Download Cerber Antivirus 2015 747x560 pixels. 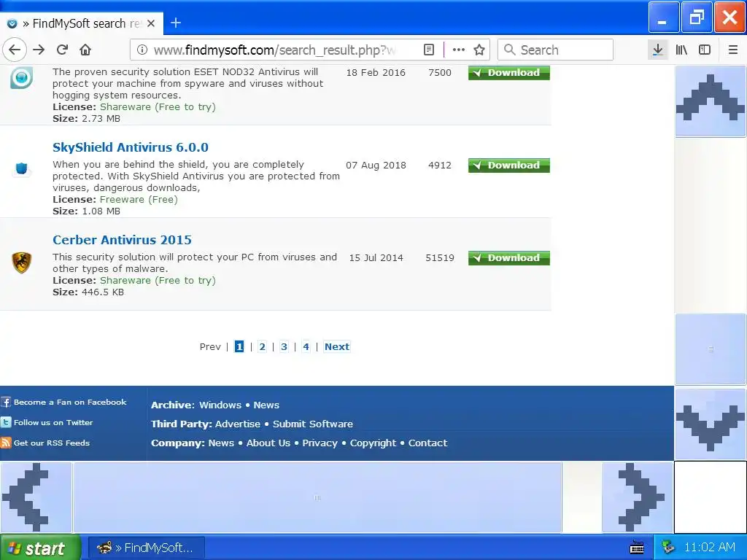point(508,257)
